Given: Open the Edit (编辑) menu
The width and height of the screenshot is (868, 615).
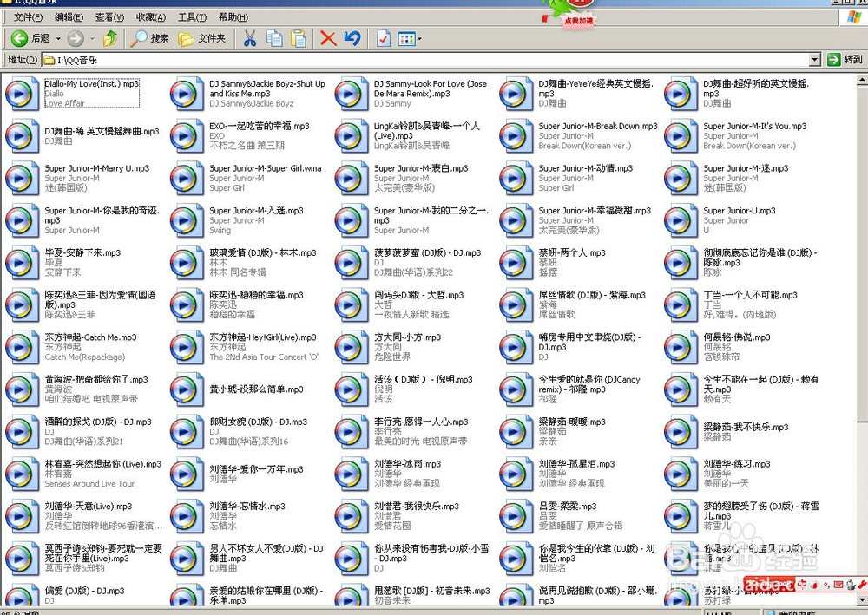Looking at the screenshot, I should click(x=69, y=17).
